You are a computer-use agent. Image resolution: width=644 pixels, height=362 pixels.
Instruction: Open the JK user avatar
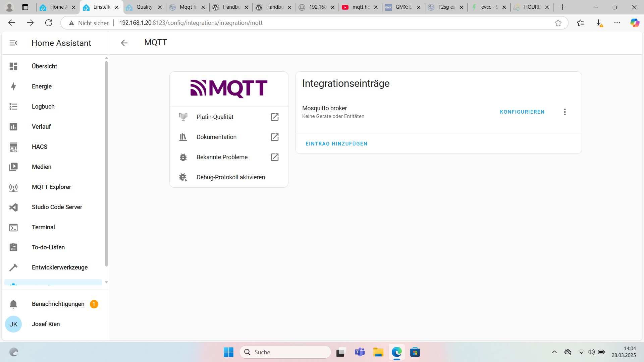13,324
